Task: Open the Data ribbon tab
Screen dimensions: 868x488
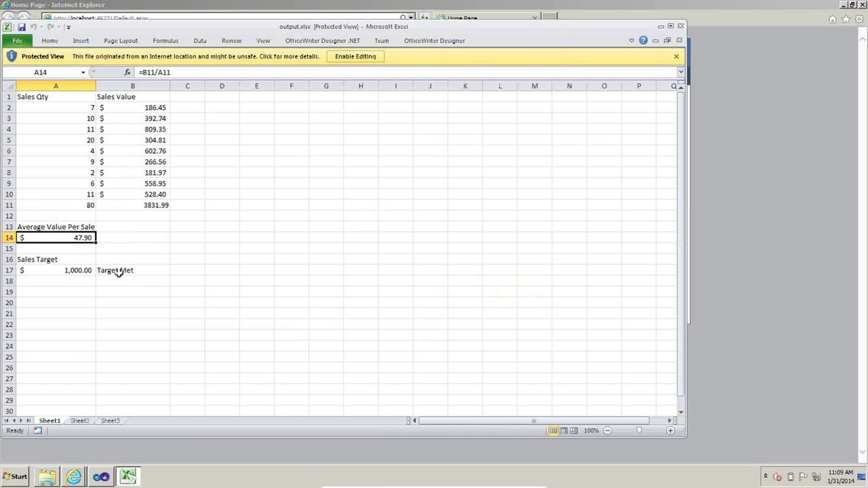Action: tap(200, 40)
